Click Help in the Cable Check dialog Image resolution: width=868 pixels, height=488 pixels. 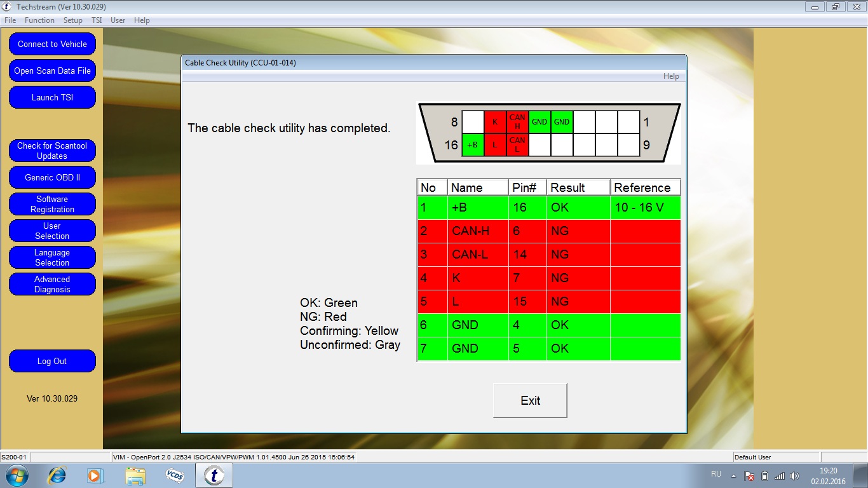671,76
